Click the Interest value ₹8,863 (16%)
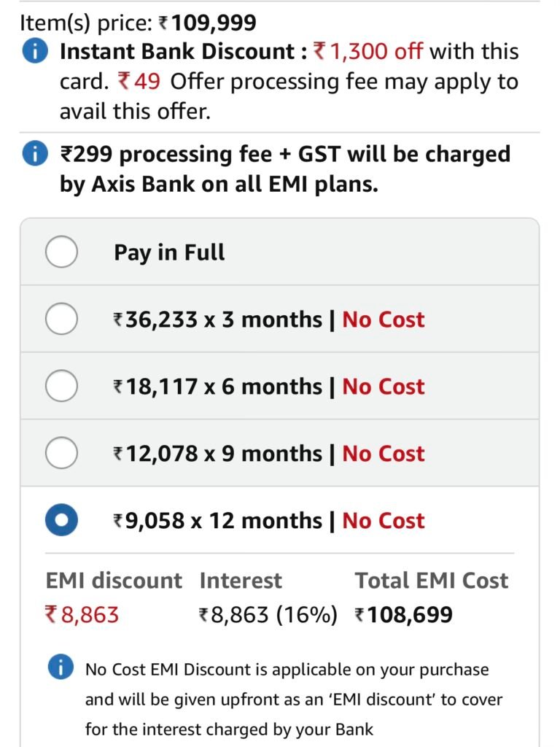 pyautogui.click(x=268, y=614)
